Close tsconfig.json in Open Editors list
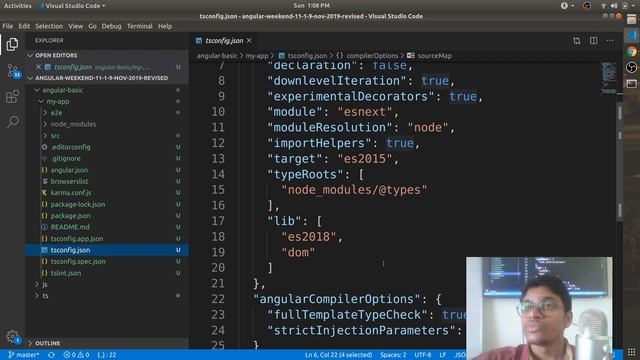The width and height of the screenshot is (640, 360). coord(38,67)
